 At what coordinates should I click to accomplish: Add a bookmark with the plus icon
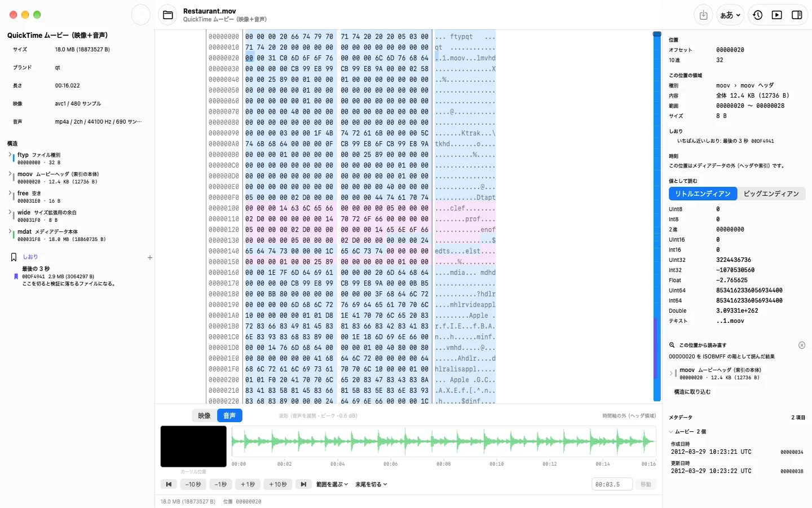click(x=150, y=257)
